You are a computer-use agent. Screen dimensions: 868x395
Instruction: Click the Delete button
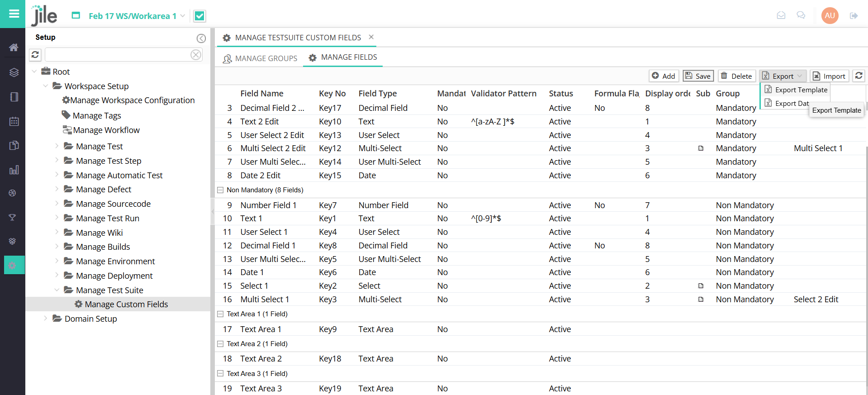736,76
